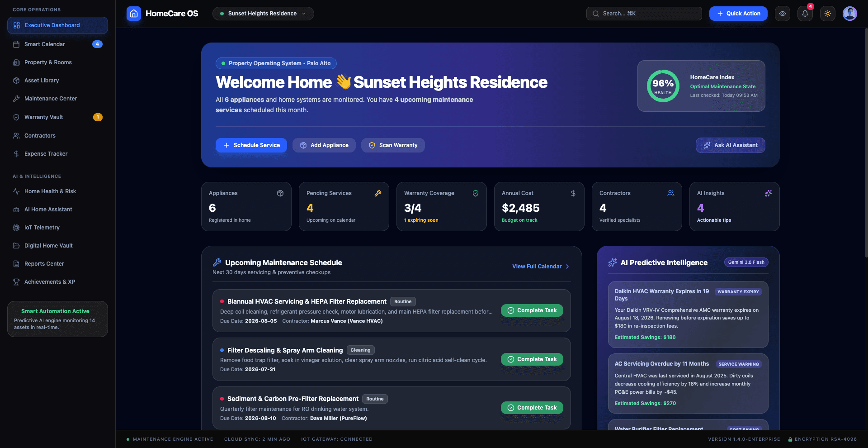Click the Quick Action button
This screenshot has height=448, width=868.
pyautogui.click(x=738, y=14)
